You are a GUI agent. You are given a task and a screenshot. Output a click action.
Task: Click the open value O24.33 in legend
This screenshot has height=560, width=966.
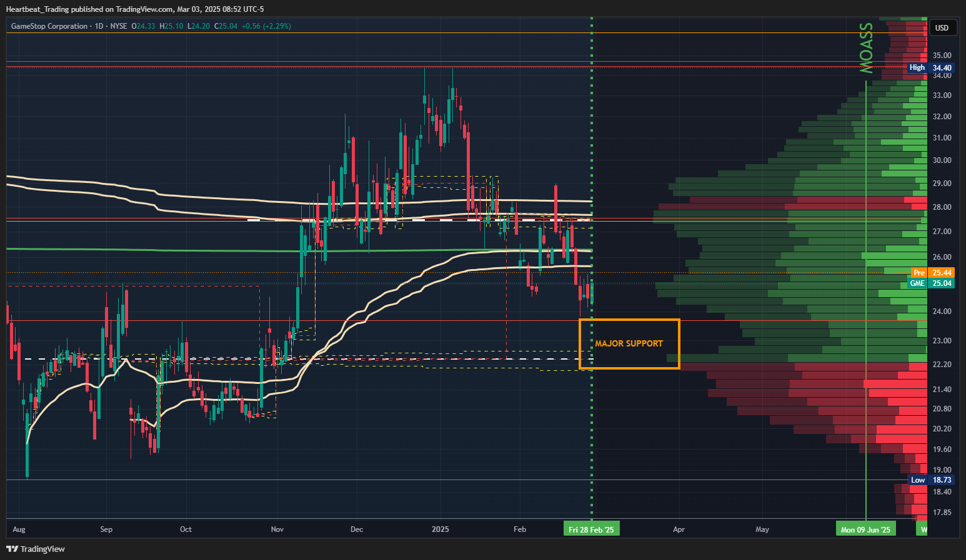coord(143,26)
